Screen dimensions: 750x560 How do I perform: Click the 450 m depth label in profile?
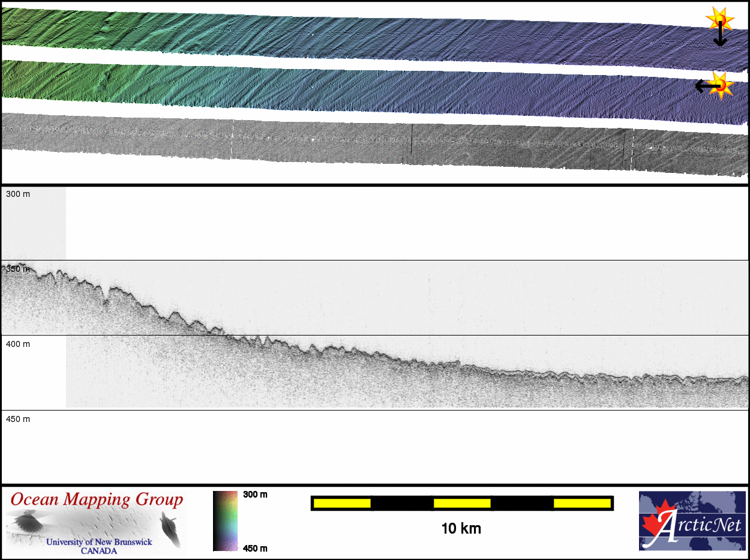[18, 419]
